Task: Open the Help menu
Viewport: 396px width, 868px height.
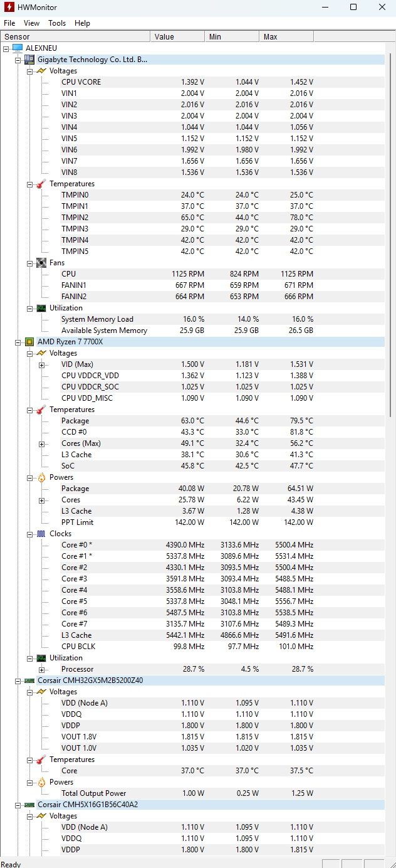Action: click(82, 23)
